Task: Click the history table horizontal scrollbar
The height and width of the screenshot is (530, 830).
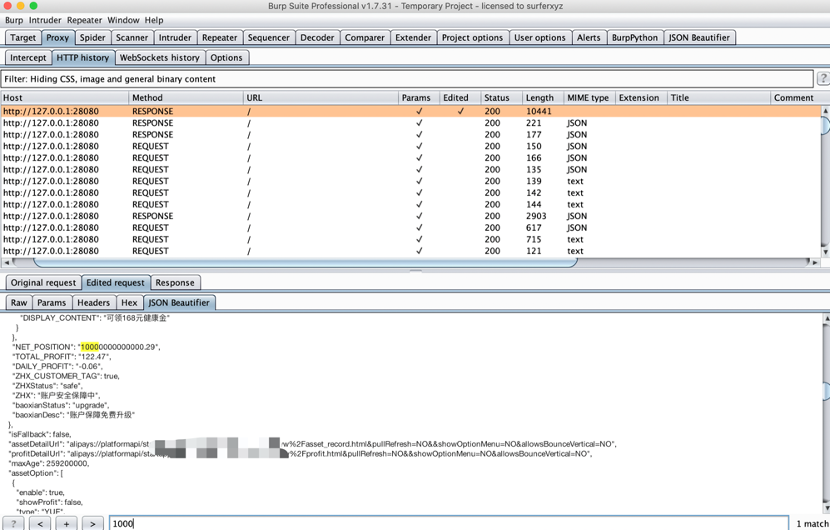Action: point(305,263)
